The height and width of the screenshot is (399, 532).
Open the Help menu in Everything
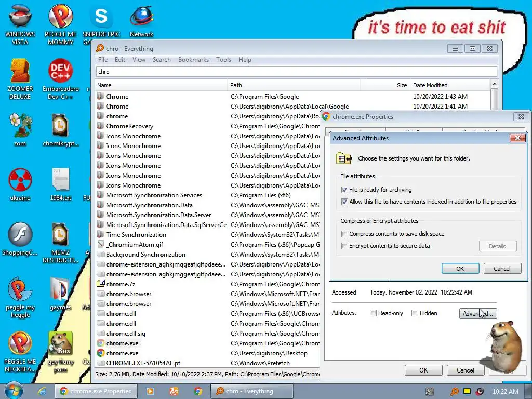coord(245,60)
